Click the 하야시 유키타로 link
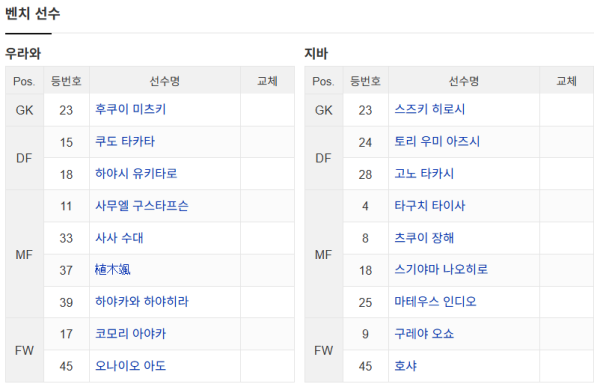Image resolution: width=600 pixels, height=387 pixels. tap(136, 174)
